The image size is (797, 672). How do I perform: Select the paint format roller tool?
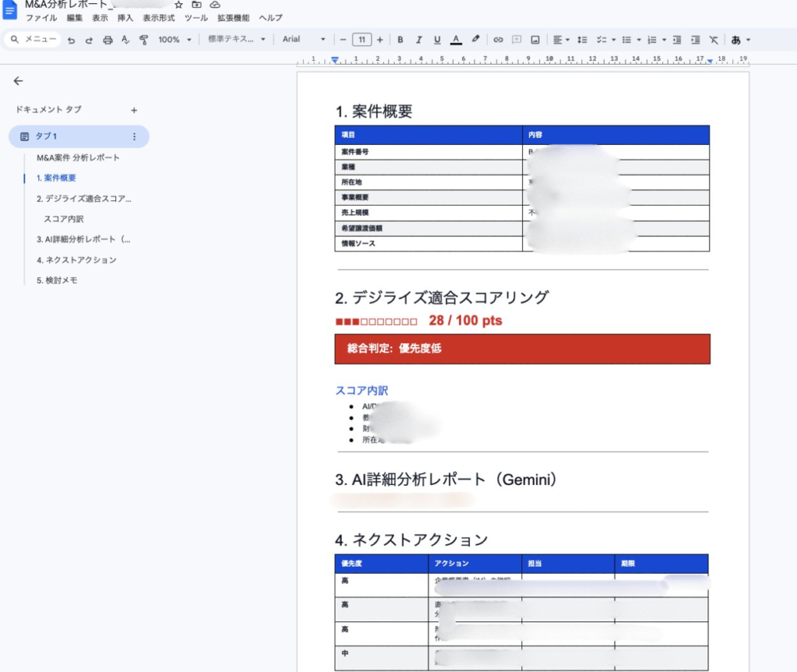pyautogui.click(x=143, y=40)
